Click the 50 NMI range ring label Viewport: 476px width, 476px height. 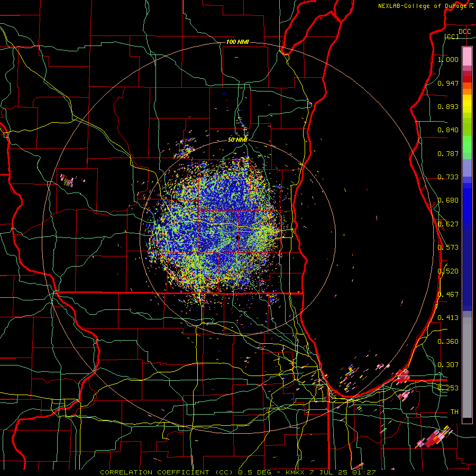click(237, 140)
